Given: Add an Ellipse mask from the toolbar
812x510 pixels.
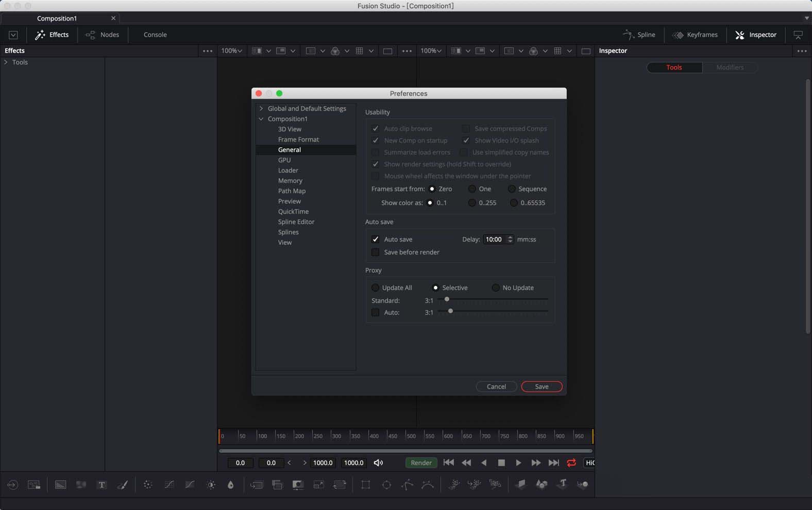Looking at the screenshot, I should click(x=386, y=485).
